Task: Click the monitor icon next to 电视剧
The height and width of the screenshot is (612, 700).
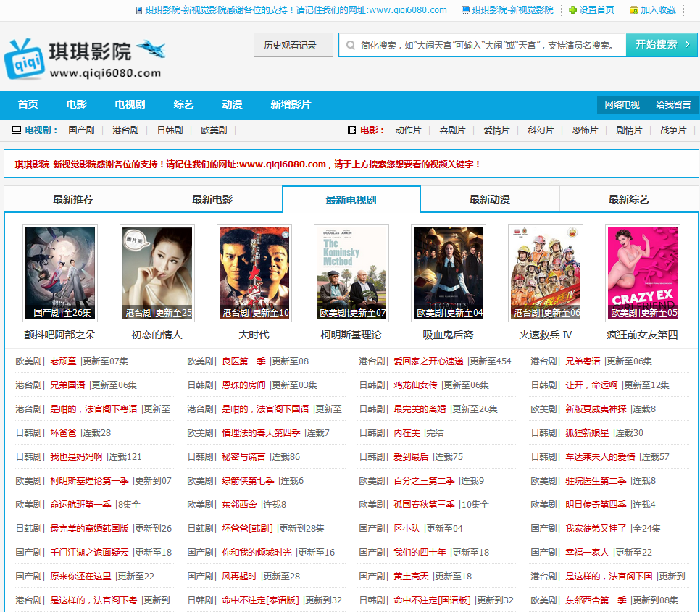Action: pyautogui.click(x=17, y=130)
